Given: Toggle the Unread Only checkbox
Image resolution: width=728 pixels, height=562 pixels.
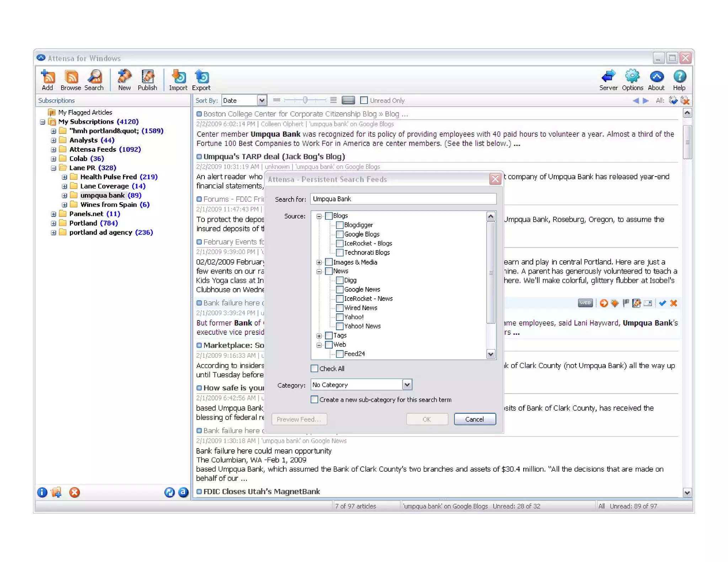Looking at the screenshot, I should click(x=364, y=101).
